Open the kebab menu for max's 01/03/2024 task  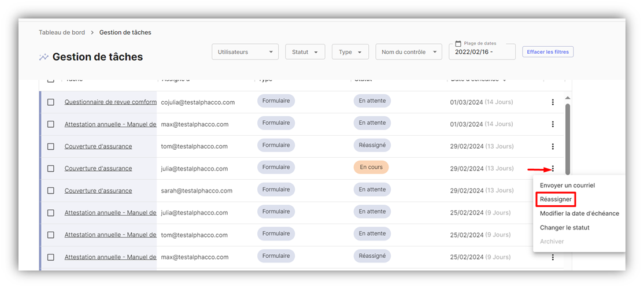coord(553,124)
